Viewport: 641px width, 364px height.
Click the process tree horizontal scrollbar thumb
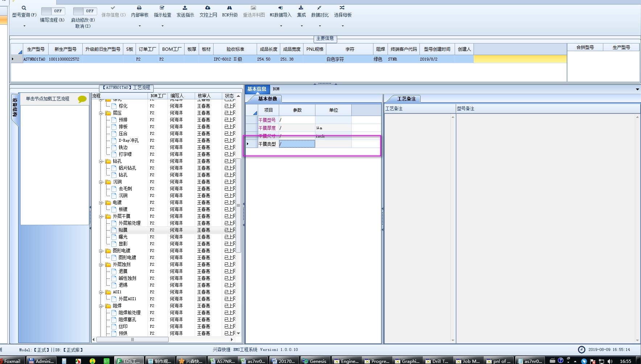tap(132, 340)
